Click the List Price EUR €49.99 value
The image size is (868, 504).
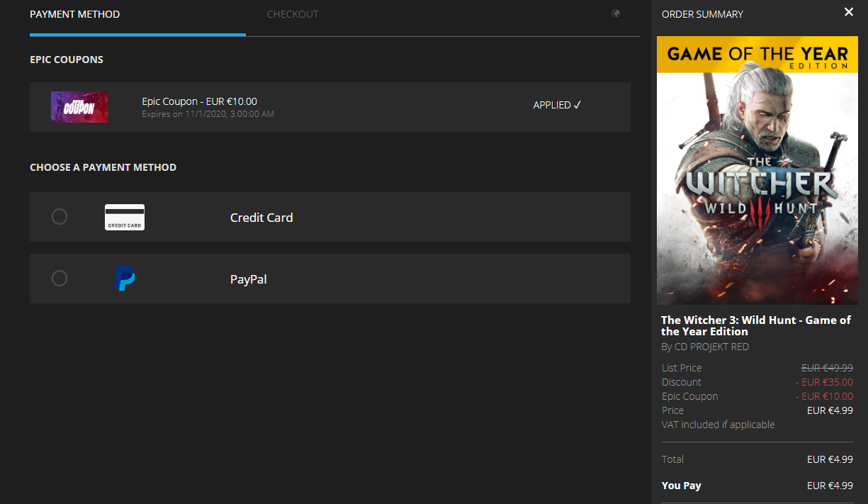pyautogui.click(x=827, y=368)
